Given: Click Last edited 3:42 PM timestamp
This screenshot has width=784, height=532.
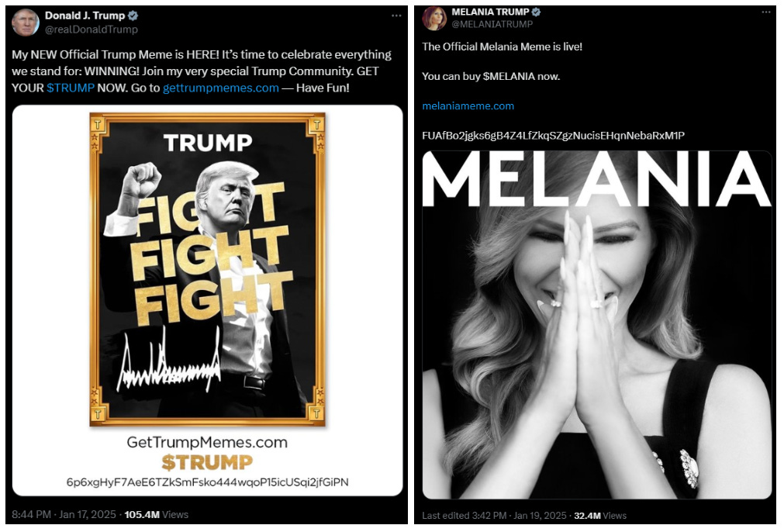Looking at the screenshot, I should [494, 516].
